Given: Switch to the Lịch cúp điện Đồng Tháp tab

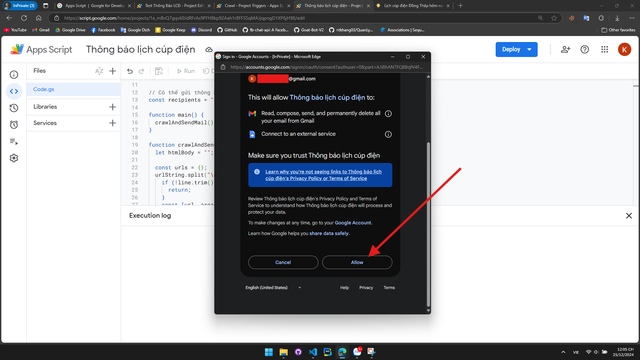Looking at the screenshot, I should (413, 6).
